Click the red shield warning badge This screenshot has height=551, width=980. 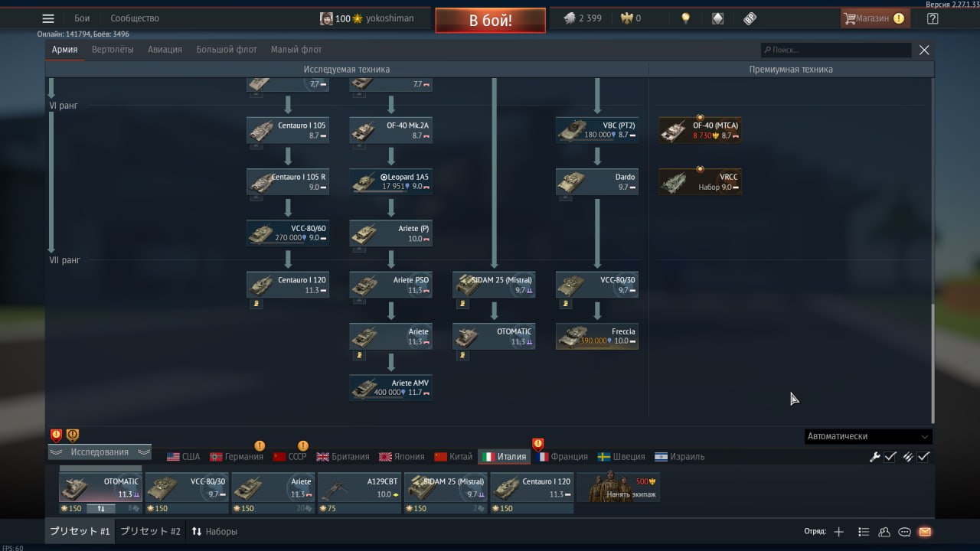pyautogui.click(x=56, y=435)
